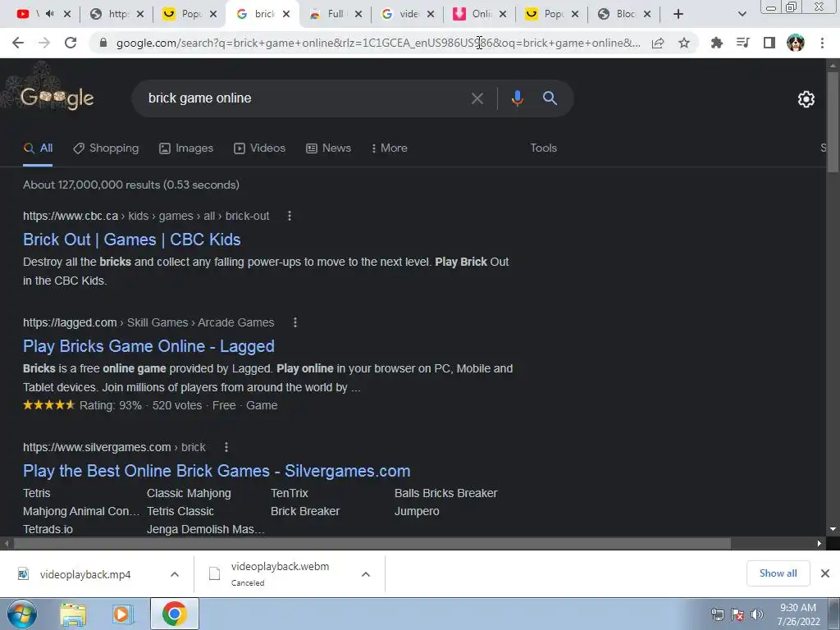The image size is (840, 630).
Task: Open the Jumpero sitelink
Action: pos(417,512)
